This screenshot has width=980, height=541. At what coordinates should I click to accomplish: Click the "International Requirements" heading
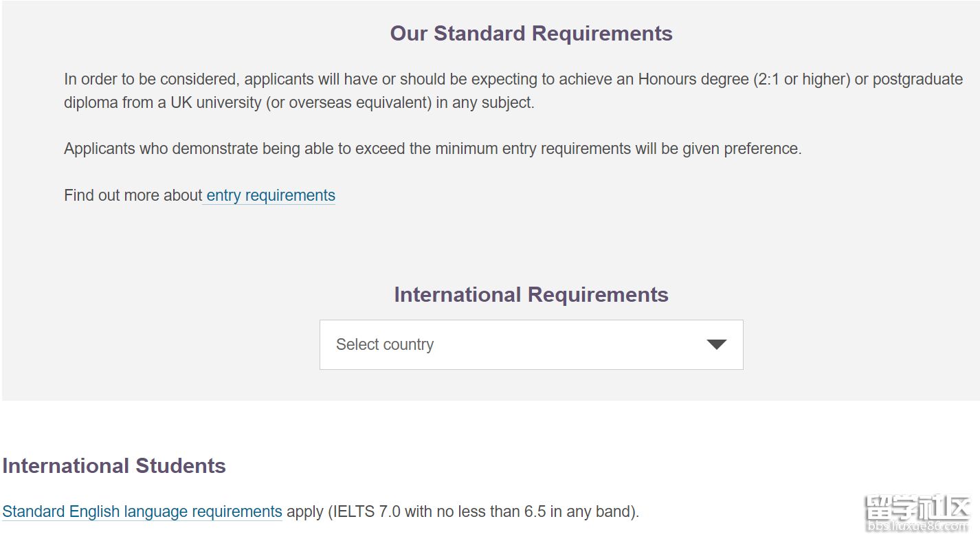(531, 295)
